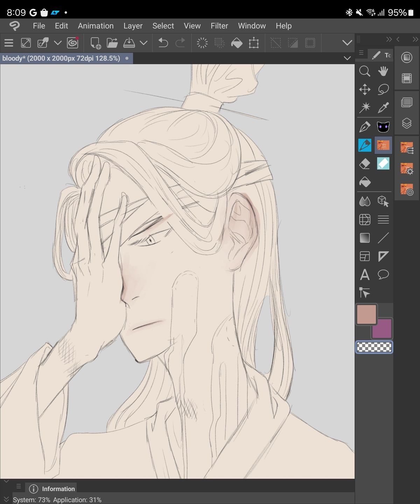Save the document with Save icon
The height and width of the screenshot is (504, 420).
tap(129, 43)
